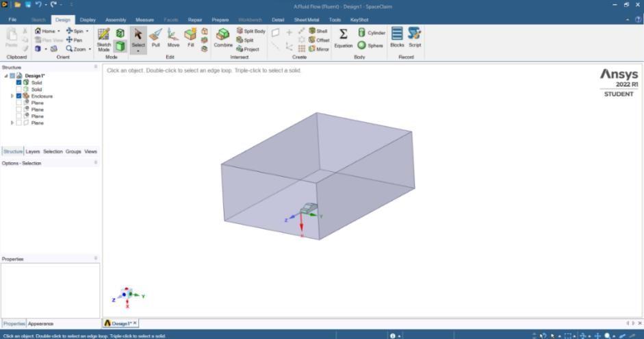The image size is (644, 339).
Task: Click the Redo arrow in title bar
Action: coord(53,5)
